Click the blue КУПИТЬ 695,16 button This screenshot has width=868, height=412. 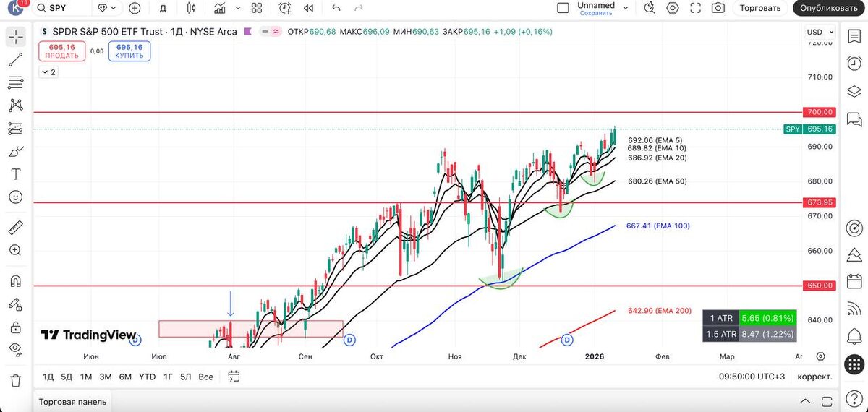pyautogui.click(x=129, y=51)
